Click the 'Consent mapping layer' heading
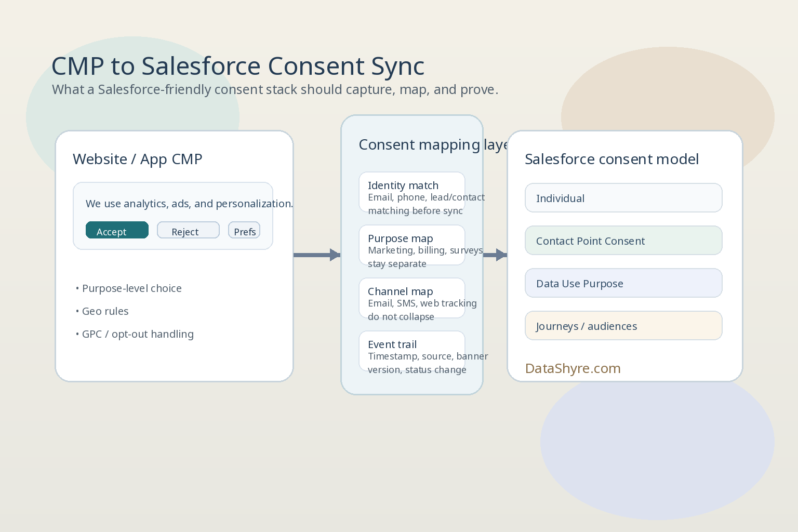Screen dimensions: 798x532 click(434, 144)
